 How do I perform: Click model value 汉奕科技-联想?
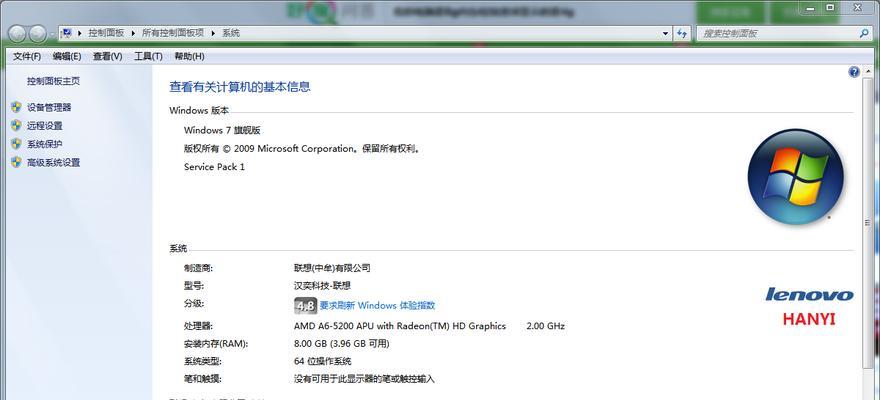[x=323, y=286]
